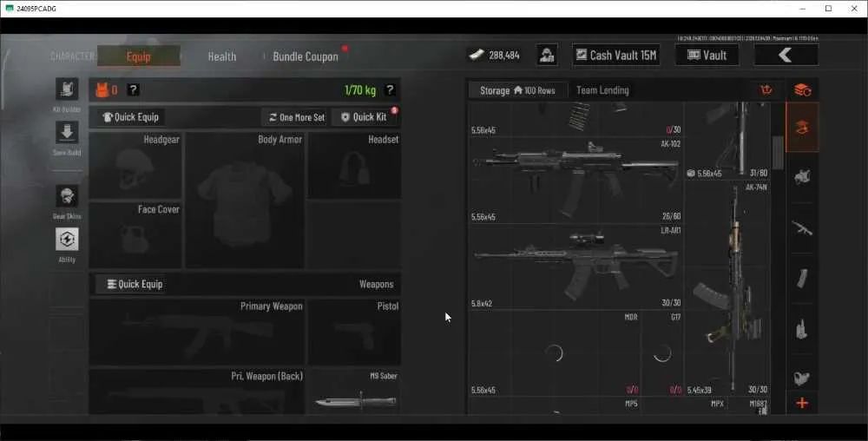
Task: Select the Headset equipment slot
Action: point(354,166)
